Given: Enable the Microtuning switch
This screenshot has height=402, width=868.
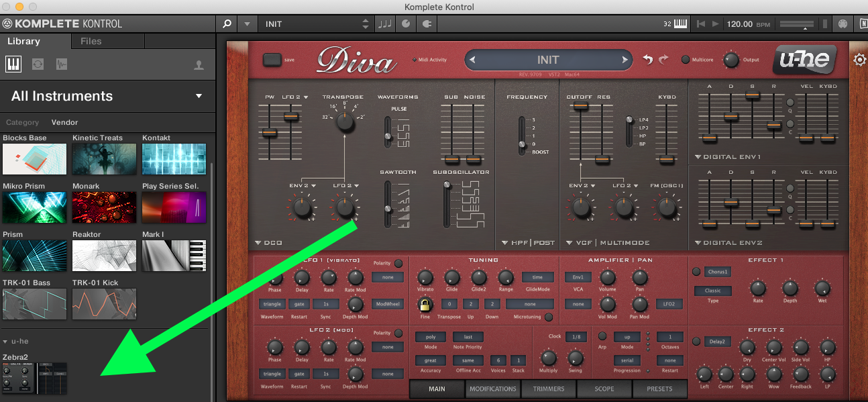Looking at the screenshot, I should pyautogui.click(x=549, y=317).
